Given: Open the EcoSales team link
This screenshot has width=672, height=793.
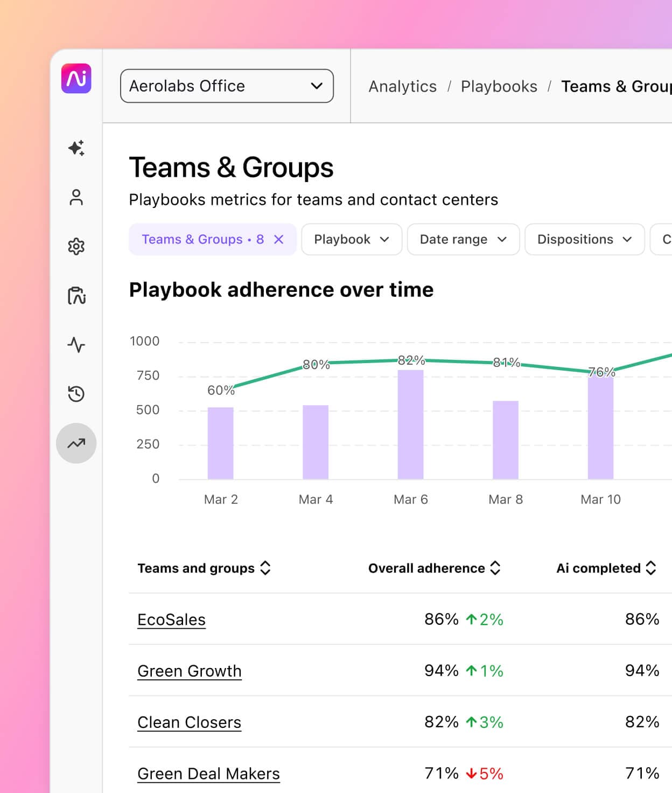Looking at the screenshot, I should (171, 620).
